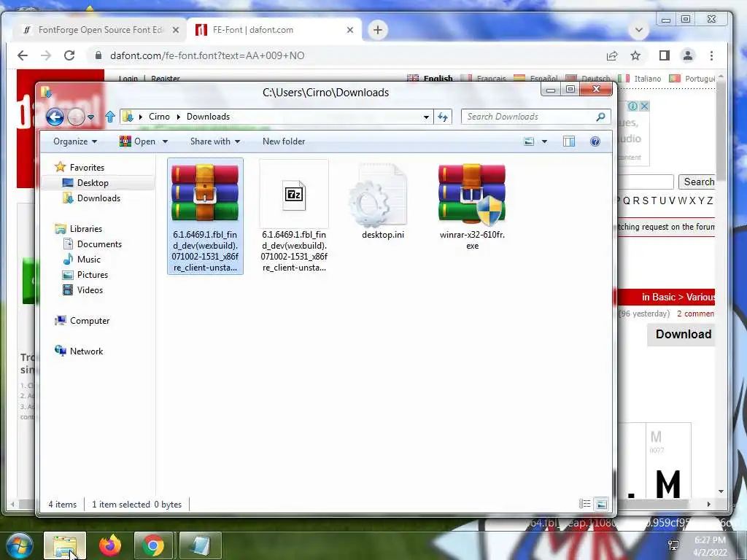Click the 2 comments link on dafont
Viewport: 747px width, 560px height.
[695, 314]
